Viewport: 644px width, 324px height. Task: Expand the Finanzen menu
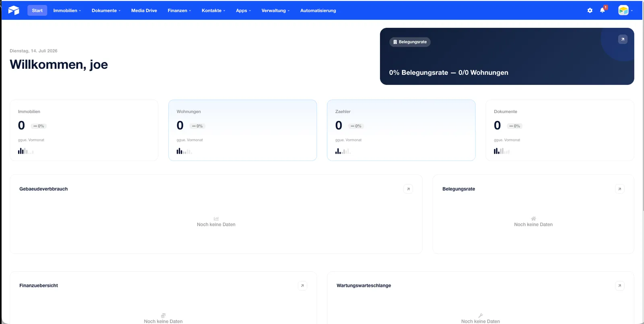coord(179,10)
